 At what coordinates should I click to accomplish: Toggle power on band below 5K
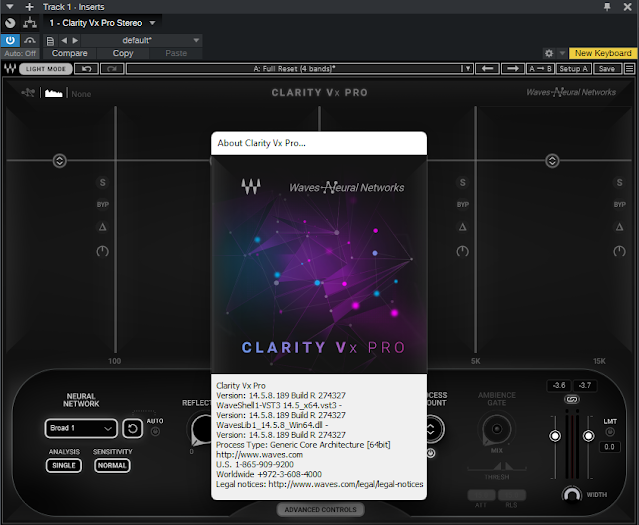click(462, 251)
